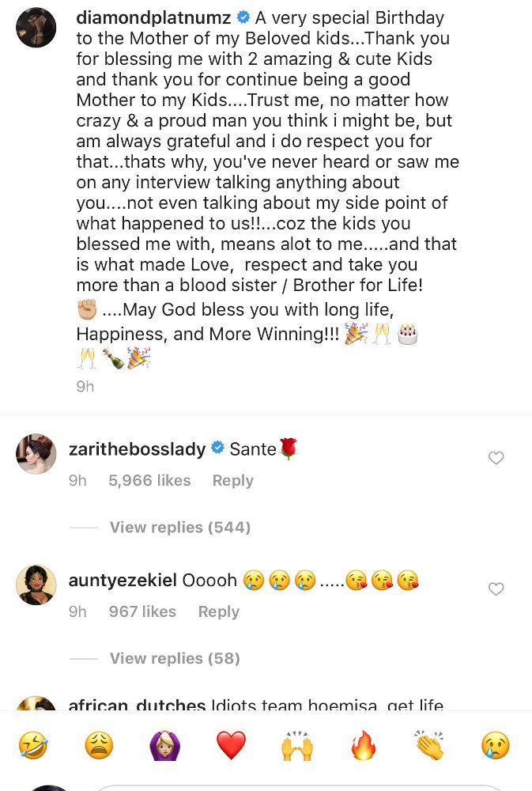Viewport: 532px width, 791px height.
Task: Reply to zaritheboss­lady's Sante comment
Action: tap(232, 480)
